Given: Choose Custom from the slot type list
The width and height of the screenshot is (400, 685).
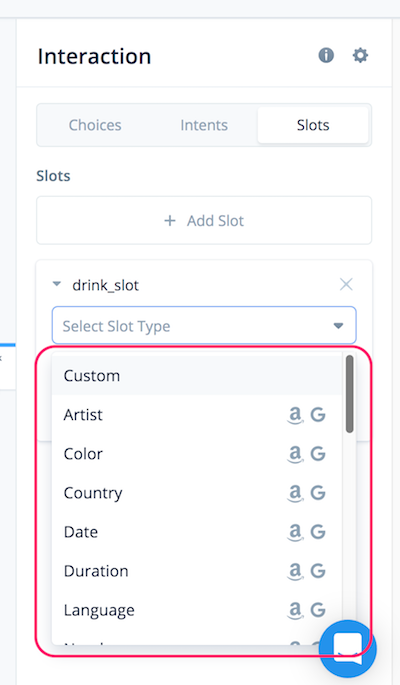Looking at the screenshot, I should point(197,376).
